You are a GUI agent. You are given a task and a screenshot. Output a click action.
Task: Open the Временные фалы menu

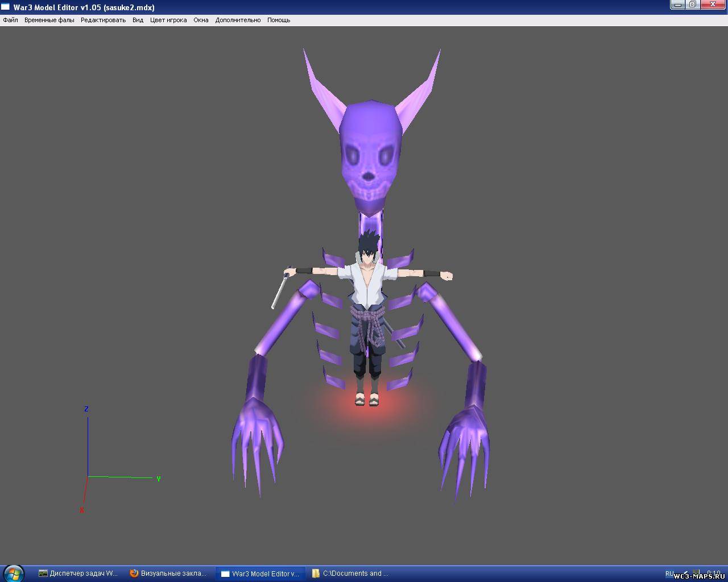click(x=49, y=20)
